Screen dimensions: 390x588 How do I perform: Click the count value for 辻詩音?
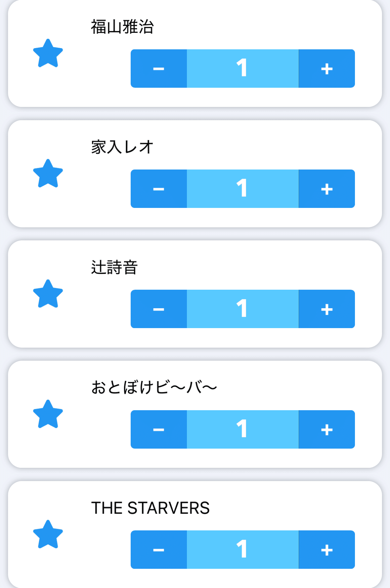tap(242, 309)
